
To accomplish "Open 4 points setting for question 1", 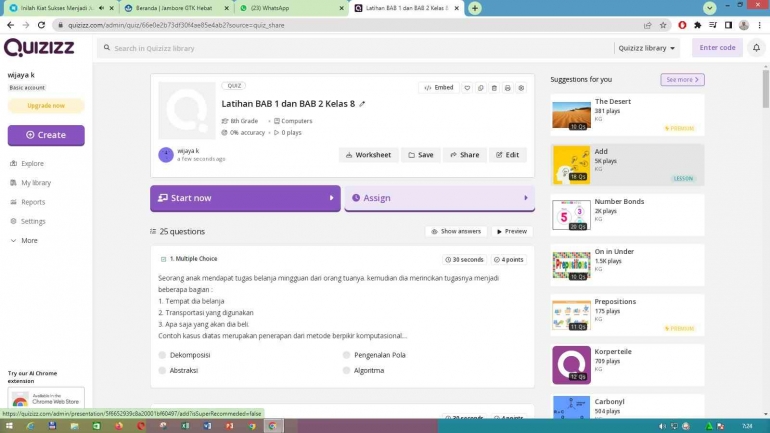I will pos(509,259).
